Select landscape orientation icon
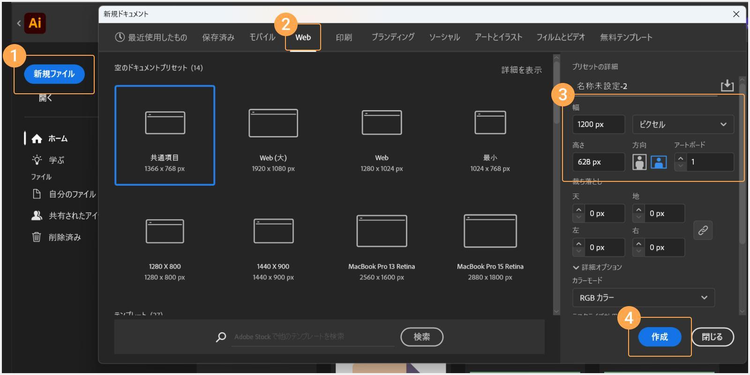750x375 pixels. [x=659, y=162]
